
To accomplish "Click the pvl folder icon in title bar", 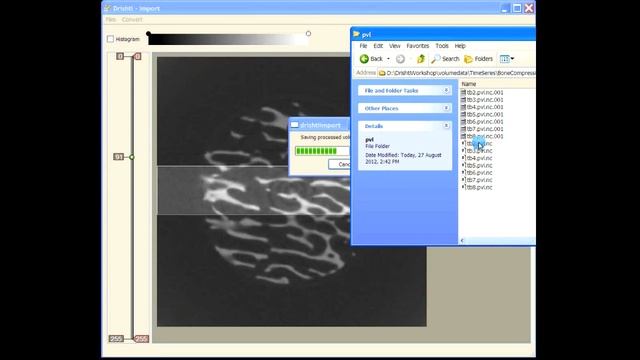I will (356, 34).
